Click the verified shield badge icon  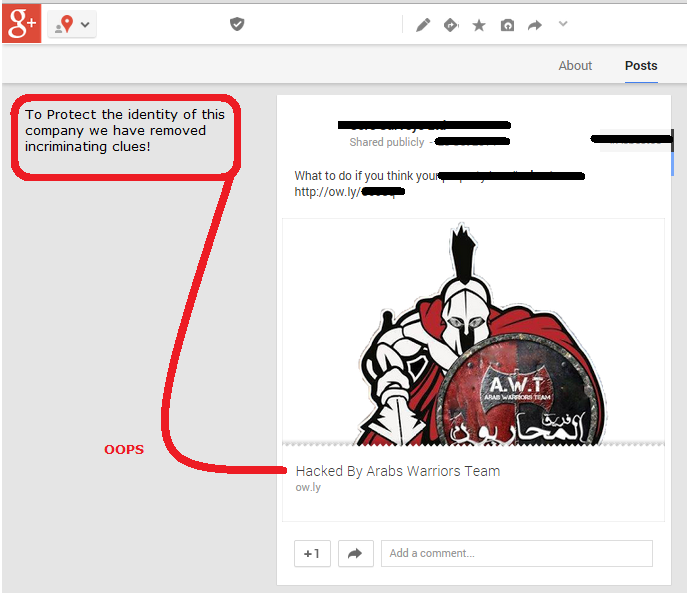(x=237, y=24)
